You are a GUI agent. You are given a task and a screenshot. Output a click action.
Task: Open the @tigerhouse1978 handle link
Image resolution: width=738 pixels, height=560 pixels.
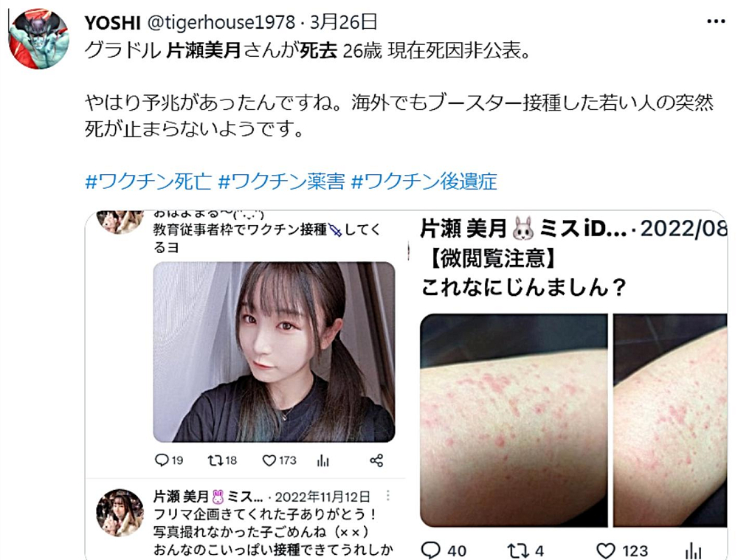[221, 22]
